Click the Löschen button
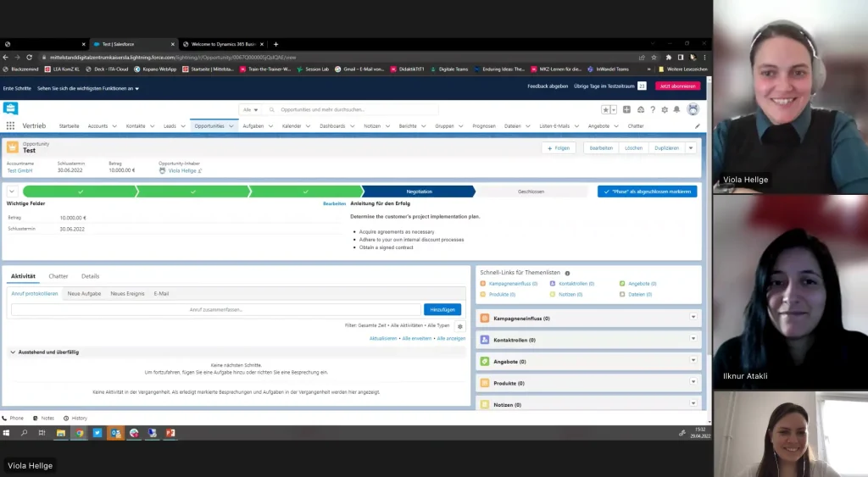 634,147
